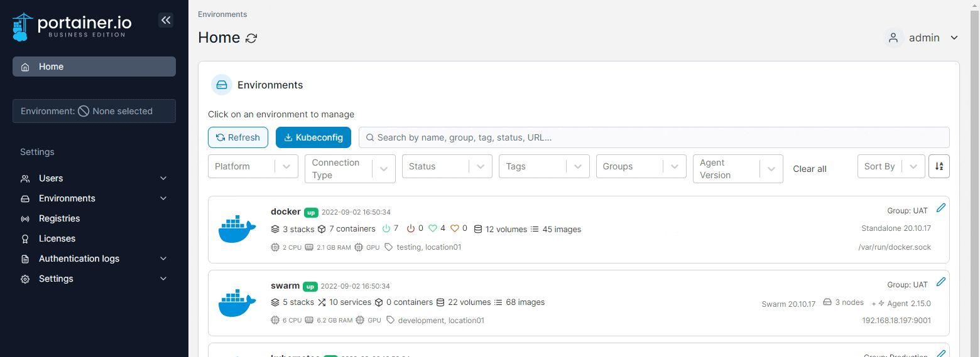Image resolution: width=980 pixels, height=357 pixels.
Task: Download Kubeconfig with the blue button
Action: (x=313, y=137)
